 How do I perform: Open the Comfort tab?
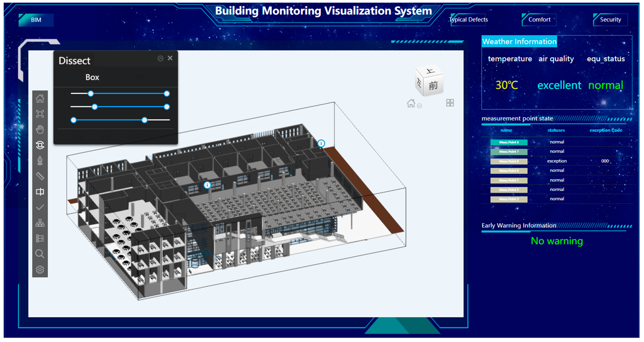[539, 19]
